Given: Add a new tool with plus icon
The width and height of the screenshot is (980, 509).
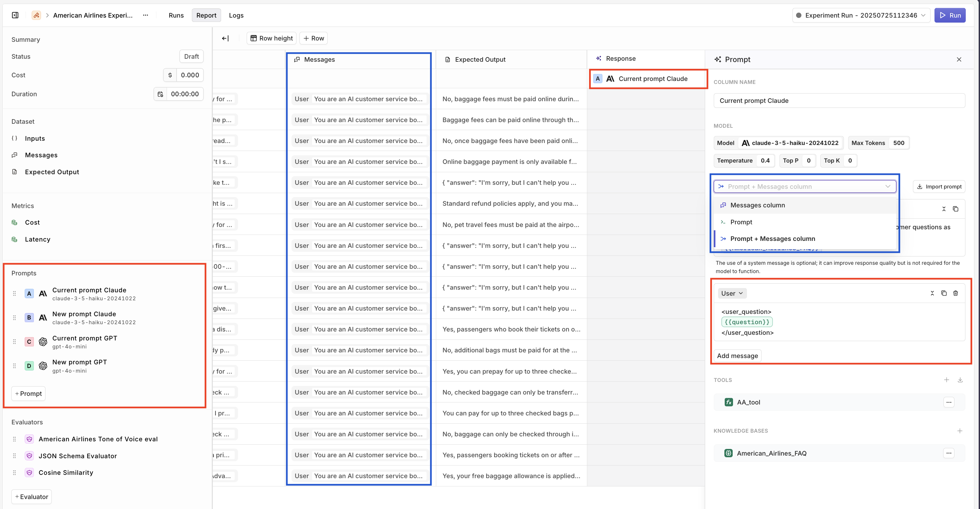Looking at the screenshot, I should click(x=946, y=380).
